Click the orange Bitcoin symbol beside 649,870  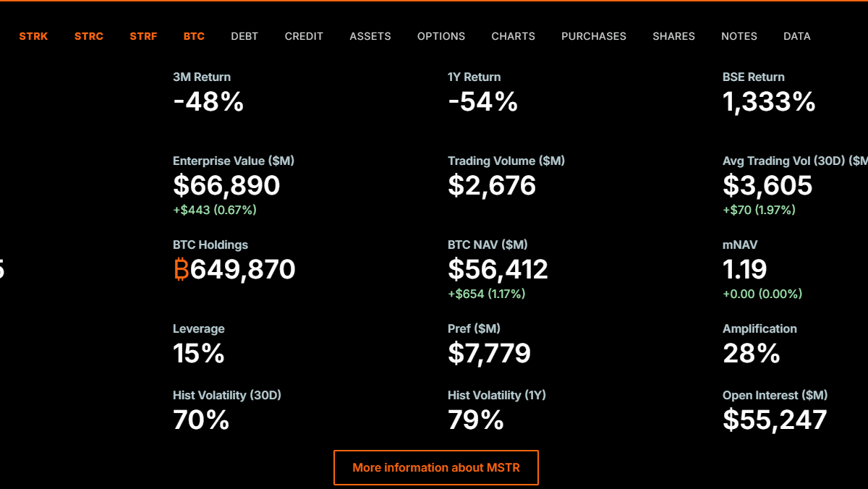click(x=181, y=270)
